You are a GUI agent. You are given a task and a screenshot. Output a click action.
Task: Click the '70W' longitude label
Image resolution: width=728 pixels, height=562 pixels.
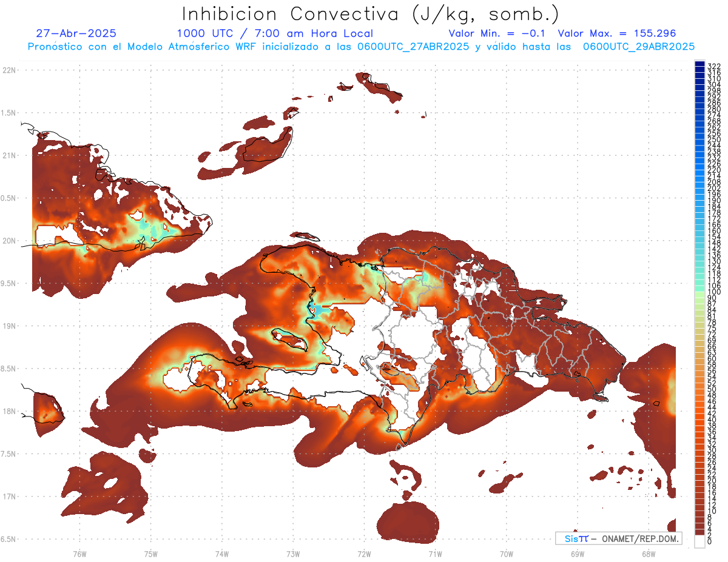pyautogui.click(x=506, y=554)
